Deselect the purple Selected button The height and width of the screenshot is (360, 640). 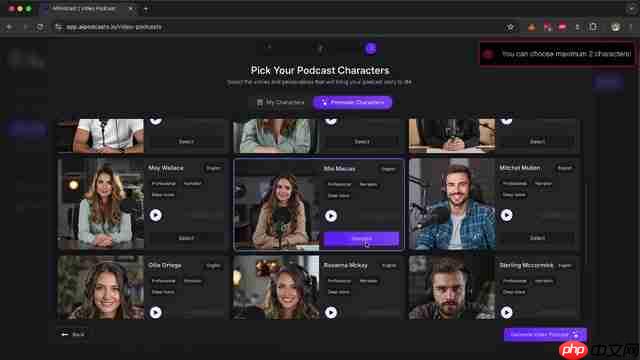tap(361, 238)
